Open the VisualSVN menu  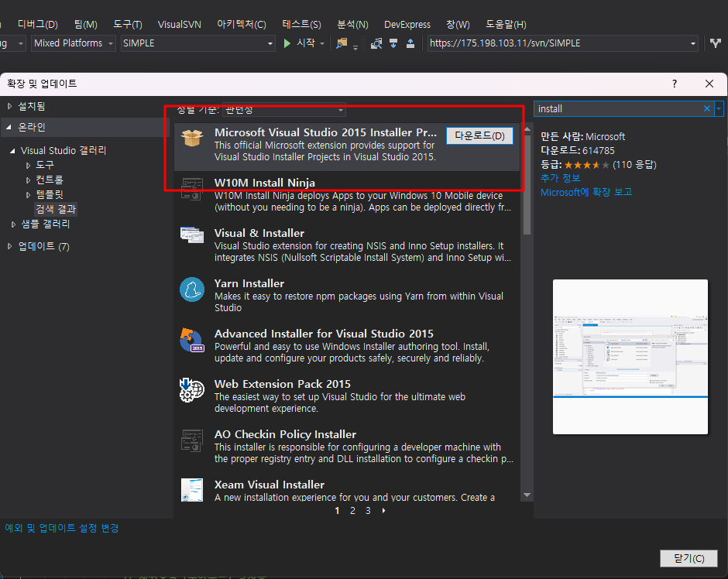click(x=179, y=24)
